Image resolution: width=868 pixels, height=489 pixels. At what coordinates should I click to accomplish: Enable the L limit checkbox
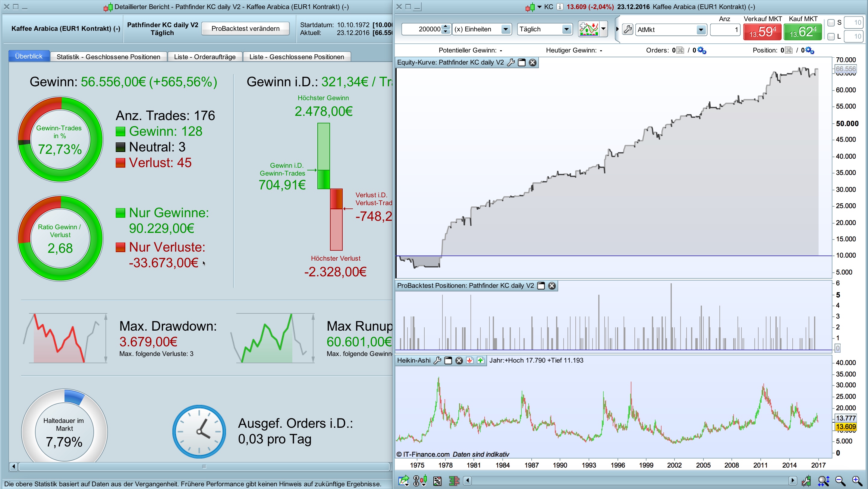click(x=831, y=37)
